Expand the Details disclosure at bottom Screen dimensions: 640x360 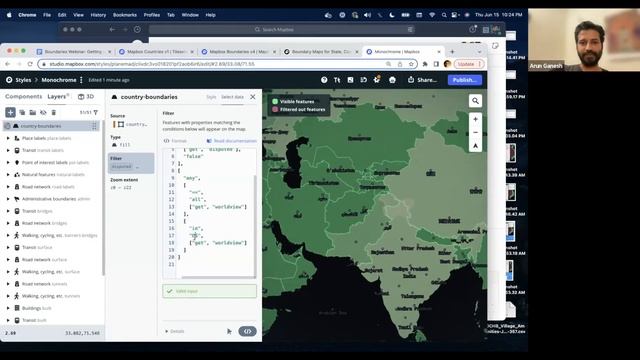pos(175,331)
